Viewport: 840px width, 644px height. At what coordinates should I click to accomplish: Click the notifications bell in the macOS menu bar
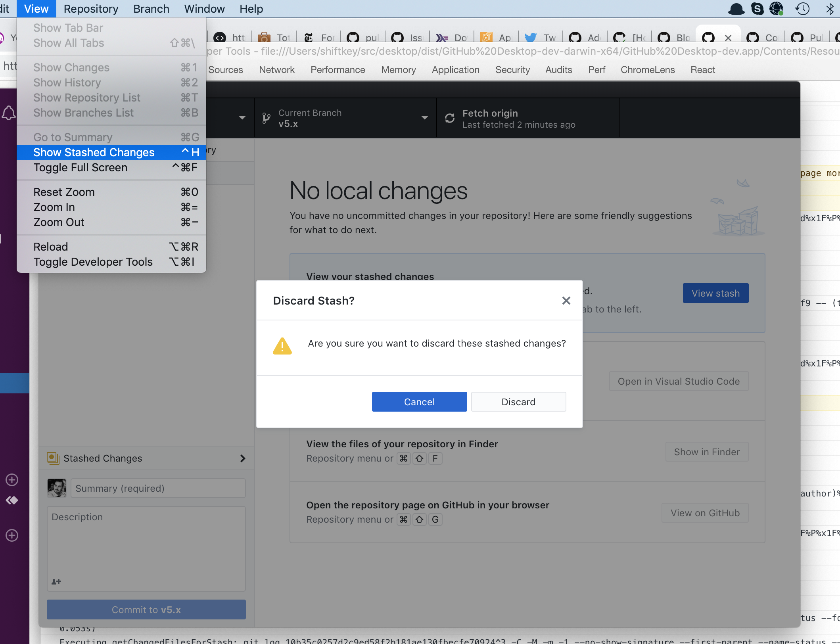[x=736, y=8]
